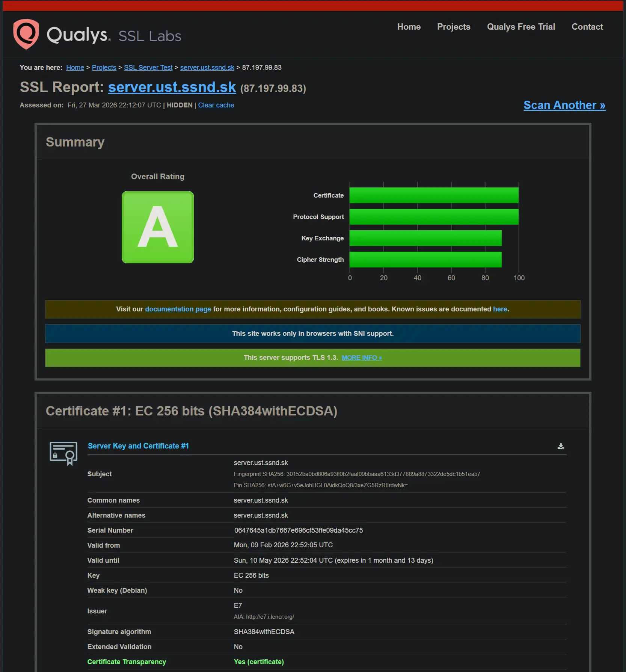626x672 pixels.
Task: Open the Projects menu item
Action: 454,27
